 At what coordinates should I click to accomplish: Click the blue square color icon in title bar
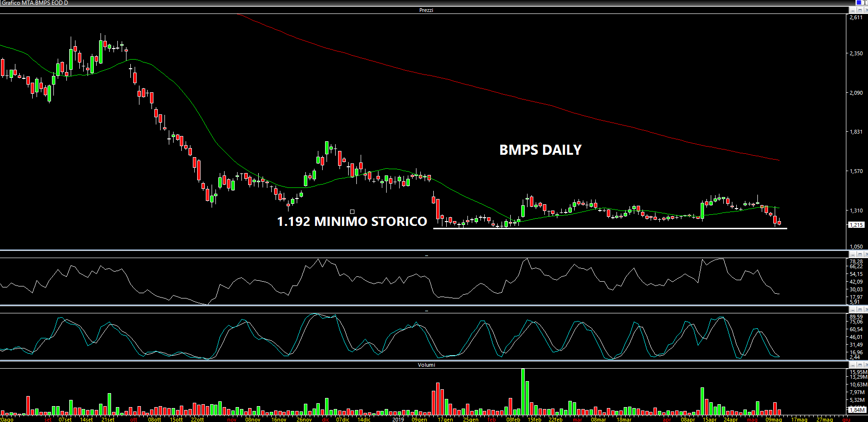pyautogui.click(x=859, y=2)
